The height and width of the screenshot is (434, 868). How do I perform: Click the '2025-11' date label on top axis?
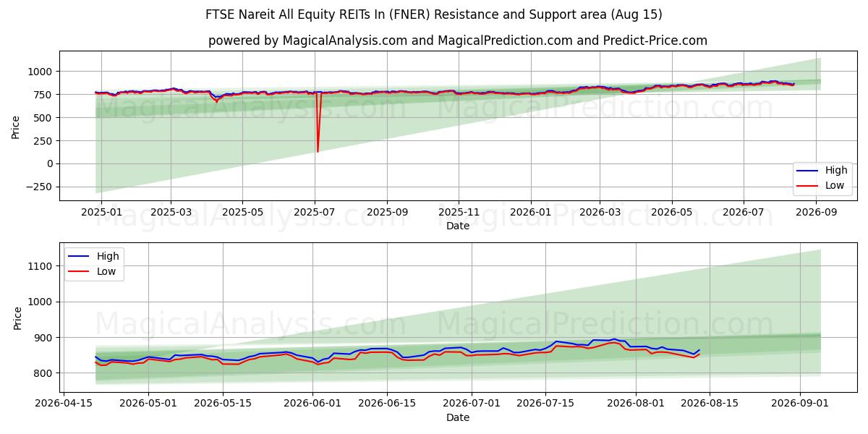coord(458,212)
